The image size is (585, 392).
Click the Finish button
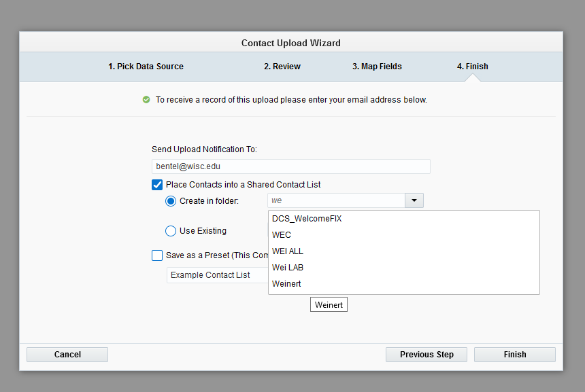click(514, 355)
